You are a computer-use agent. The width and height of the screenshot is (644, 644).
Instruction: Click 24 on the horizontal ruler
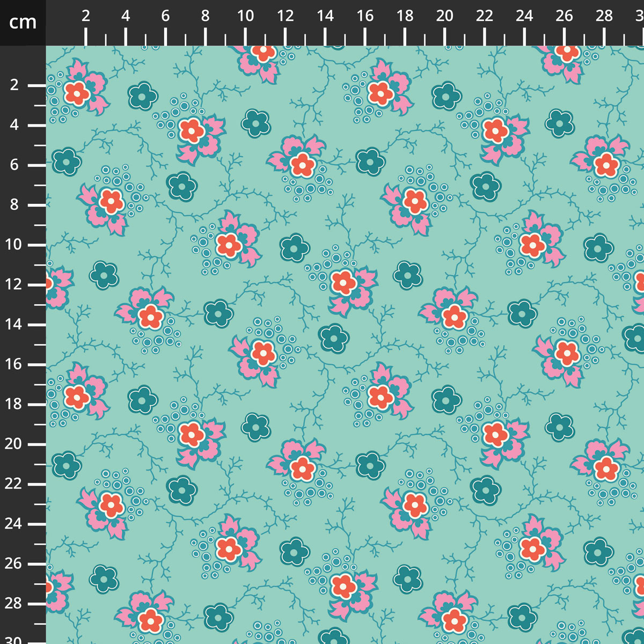524,16
